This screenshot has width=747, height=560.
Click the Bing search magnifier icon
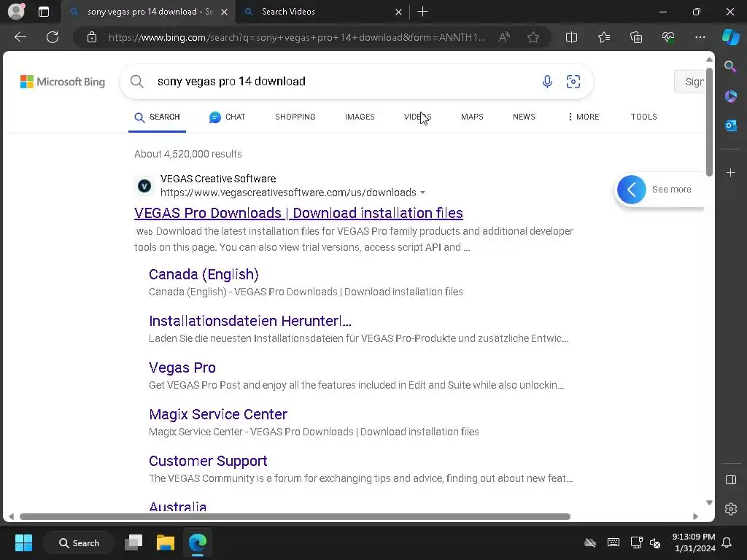point(136,82)
